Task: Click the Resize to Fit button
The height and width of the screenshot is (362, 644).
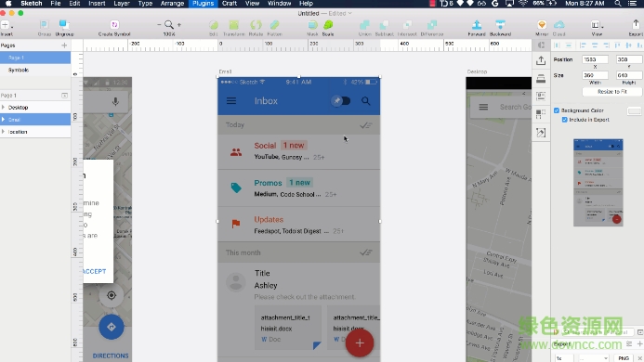Action: point(612,92)
